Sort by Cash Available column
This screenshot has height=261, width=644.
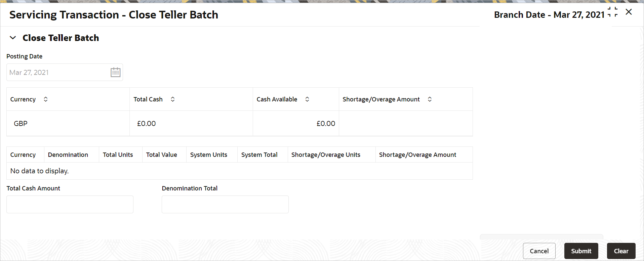[x=307, y=99]
